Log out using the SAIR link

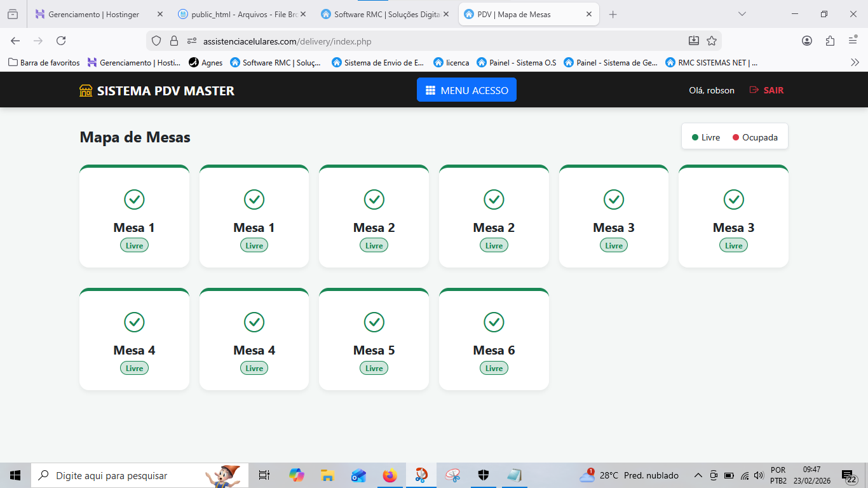[766, 90]
